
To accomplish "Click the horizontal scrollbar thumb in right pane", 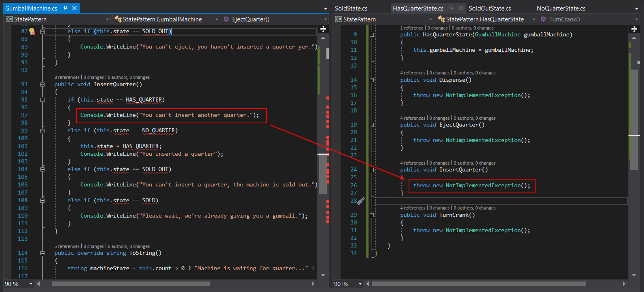I will coord(479,284).
